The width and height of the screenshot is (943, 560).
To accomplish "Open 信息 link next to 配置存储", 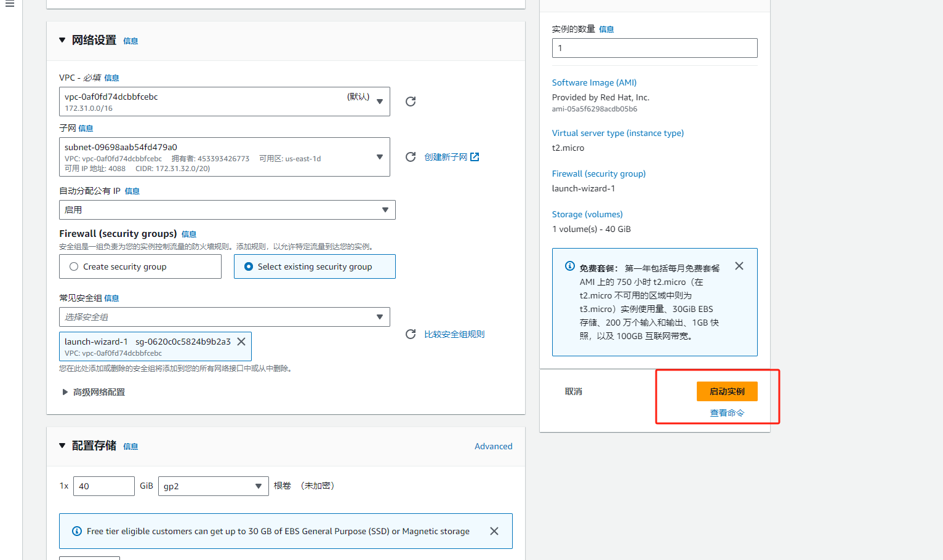I will [130, 447].
